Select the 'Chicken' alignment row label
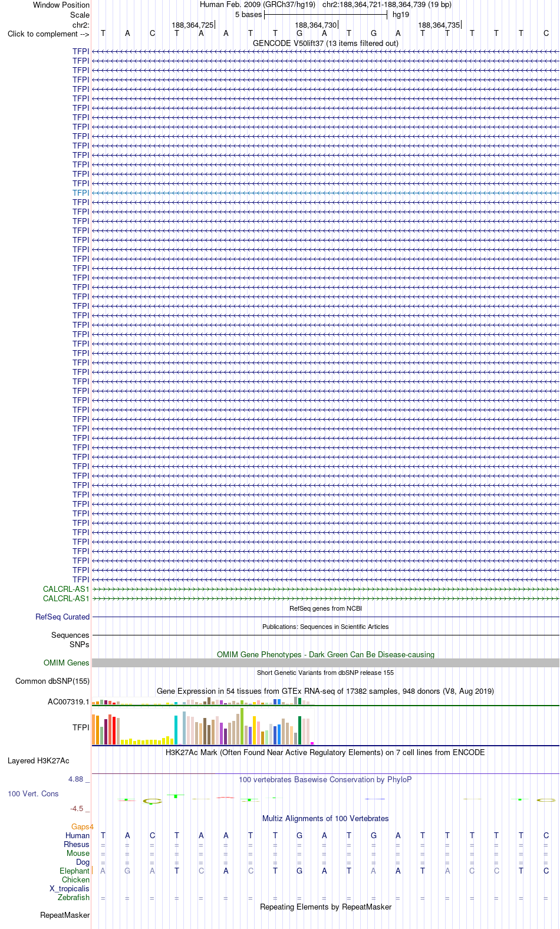The height and width of the screenshot is (929, 560). (x=75, y=879)
